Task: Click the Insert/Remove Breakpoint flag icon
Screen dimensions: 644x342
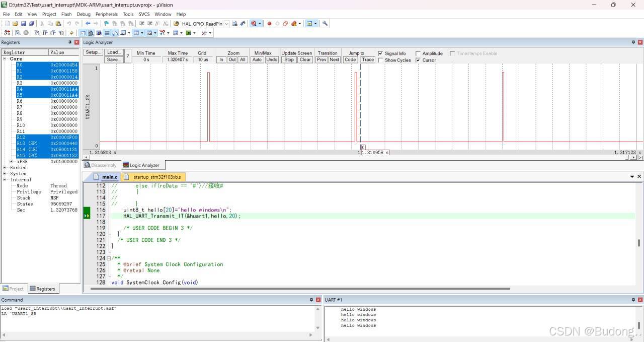Action: click(106, 23)
